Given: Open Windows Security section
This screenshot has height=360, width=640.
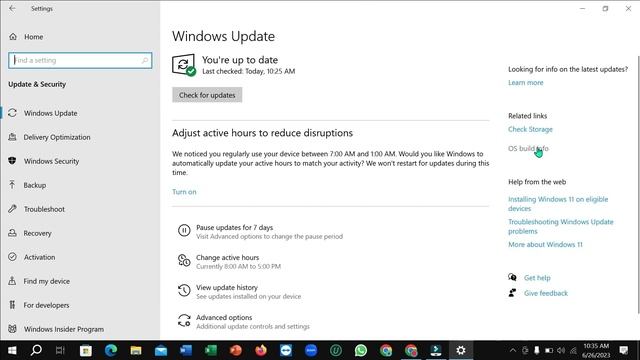Looking at the screenshot, I should point(51,161).
